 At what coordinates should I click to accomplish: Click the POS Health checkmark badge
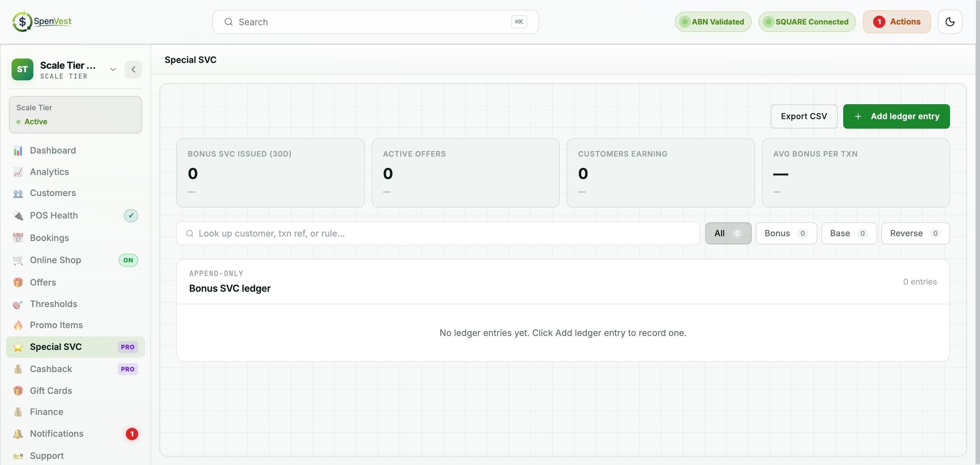click(x=131, y=215)
